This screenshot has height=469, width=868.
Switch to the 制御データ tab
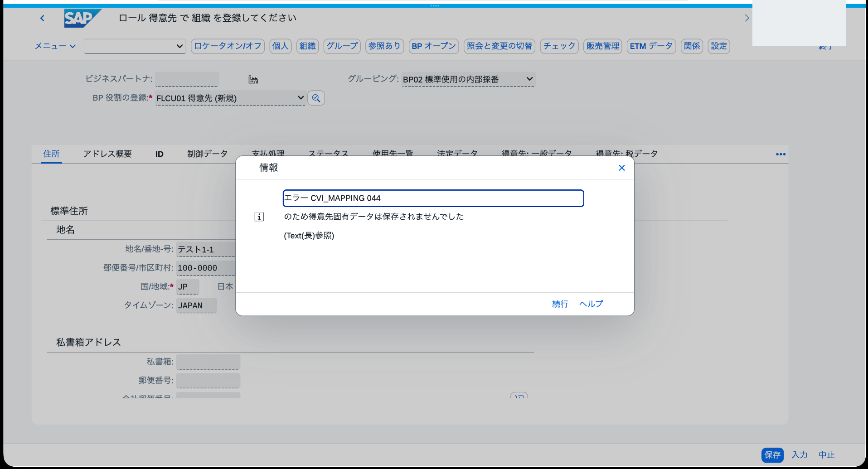(x=208, y=154)
